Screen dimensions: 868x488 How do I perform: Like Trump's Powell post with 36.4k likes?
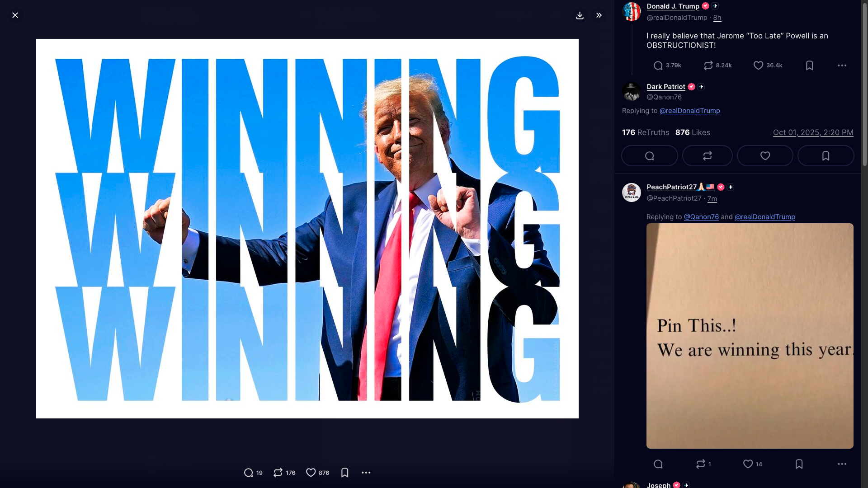[768, 66]
